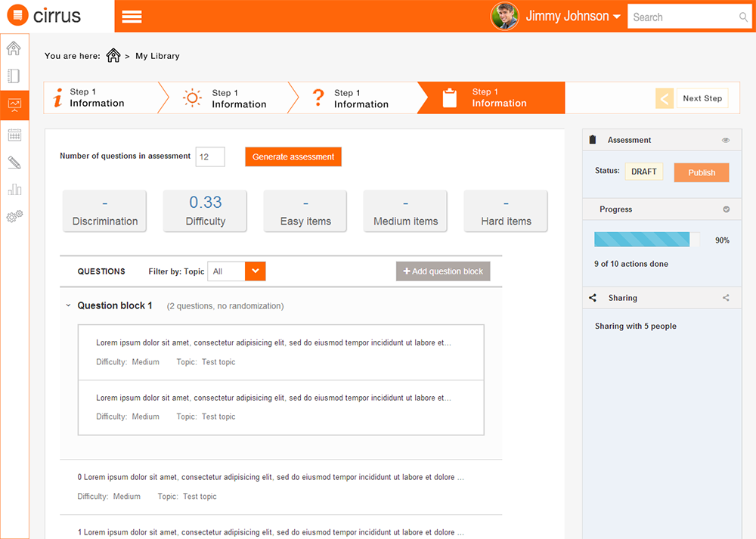
Task: Open the hamburger menu in header
Action: pos(132,17)
